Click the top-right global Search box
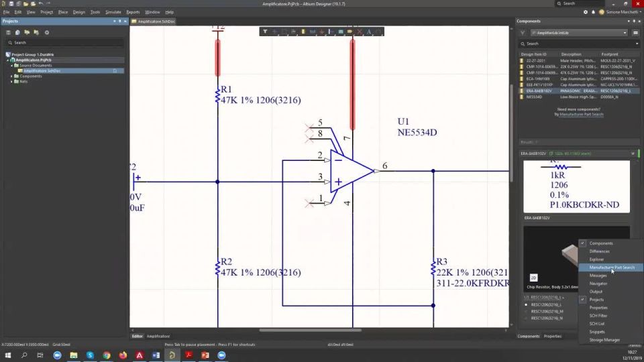The height and width of the screenshot is (362, 644). 580,4
